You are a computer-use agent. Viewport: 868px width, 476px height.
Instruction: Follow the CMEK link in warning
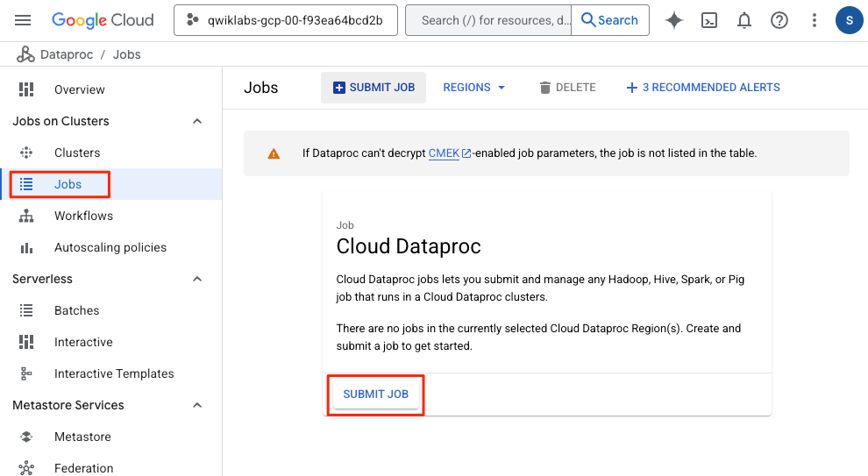click(444, 153)
